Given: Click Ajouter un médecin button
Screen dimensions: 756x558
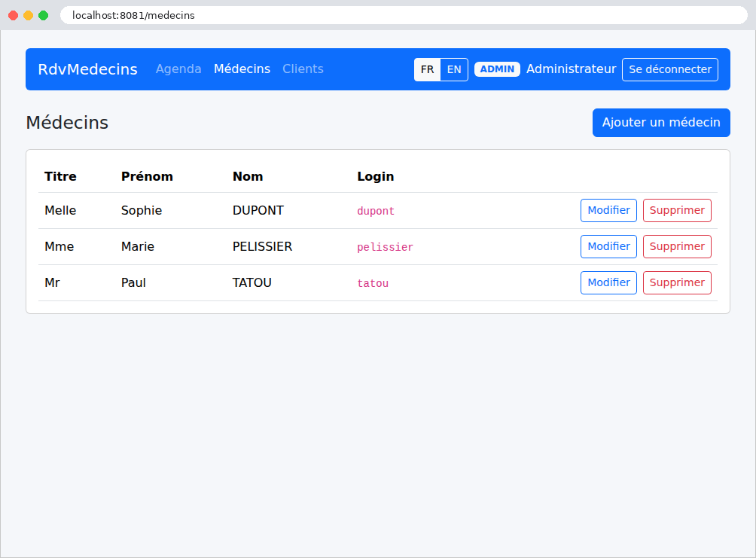Looking at the screenshot, I should pyautogui.click(x=661, y=123).
